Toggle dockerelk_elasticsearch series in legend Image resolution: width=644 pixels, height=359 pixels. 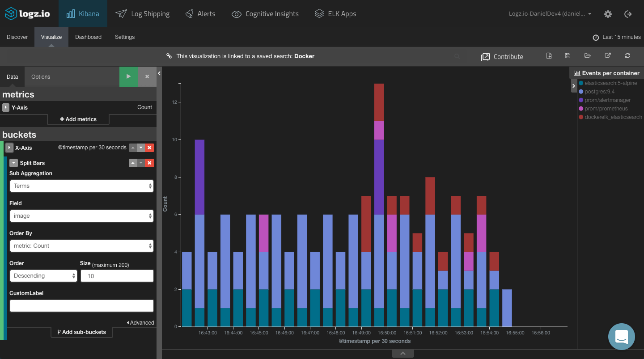point(610,117)
